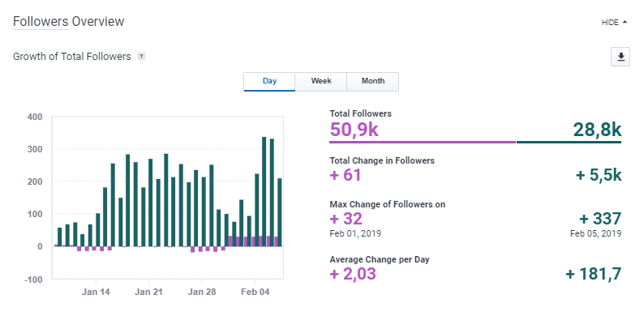Click the purple 50,9k total followers value
Screen dimensions: 644x316
(x=354, y=130)
